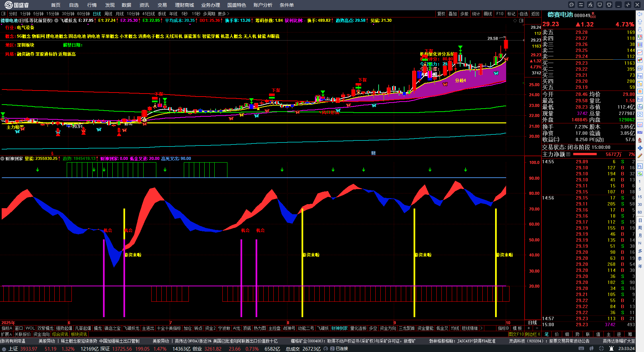The height and width of the screenshot is (352, 644).
Task: Open the sliders settings icon in title bar
Action: [x=581, y=5]
